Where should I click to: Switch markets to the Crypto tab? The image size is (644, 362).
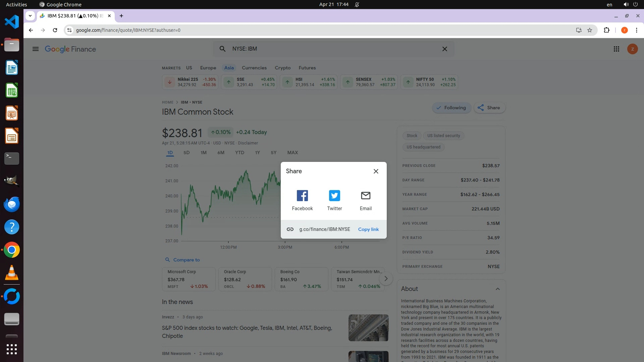pyautogui.click(x=282, y=68)
